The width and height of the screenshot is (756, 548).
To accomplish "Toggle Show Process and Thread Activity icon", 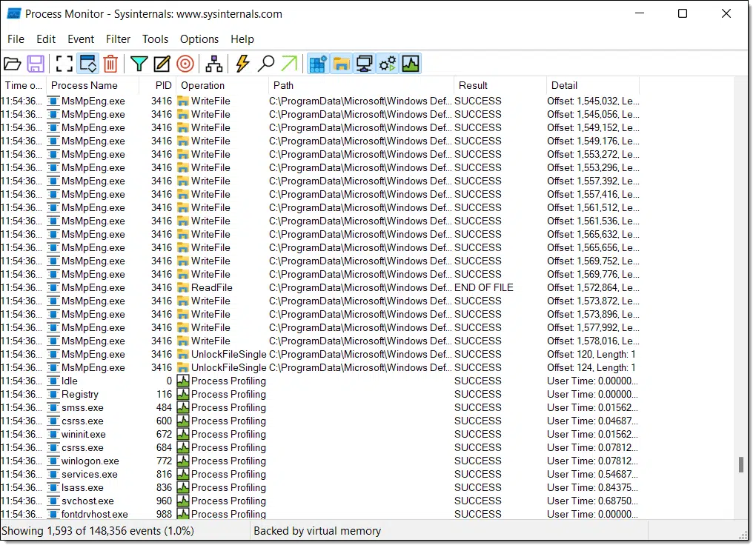I will pos(388,64).
